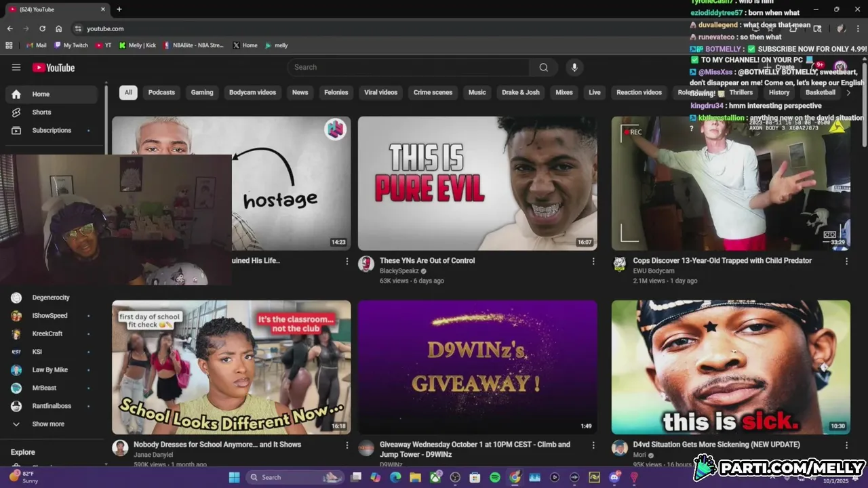
Task: View site information beside youtube.com
Action: tap(78, 28)
